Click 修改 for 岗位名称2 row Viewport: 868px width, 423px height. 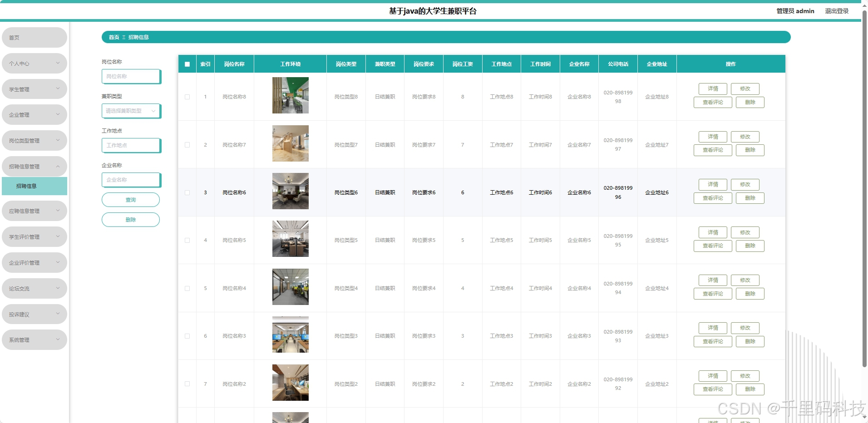tap(745, 376)
